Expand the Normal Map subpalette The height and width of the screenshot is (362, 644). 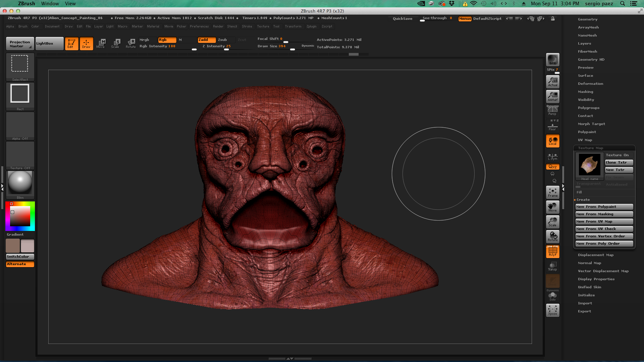[589, 263]
